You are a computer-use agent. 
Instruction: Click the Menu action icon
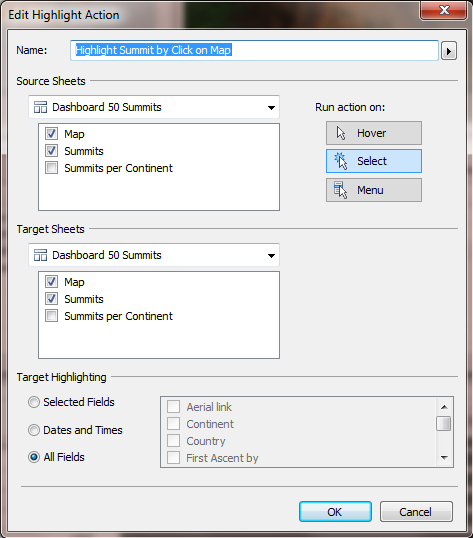point(340,190)
